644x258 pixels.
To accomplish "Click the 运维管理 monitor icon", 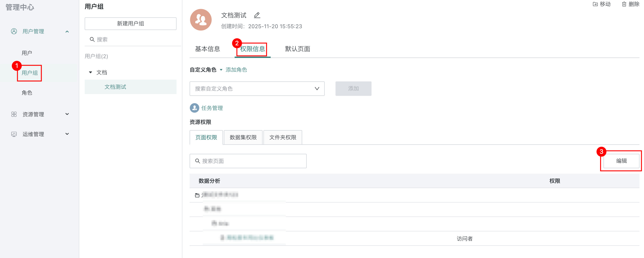I will pos(14,134).
